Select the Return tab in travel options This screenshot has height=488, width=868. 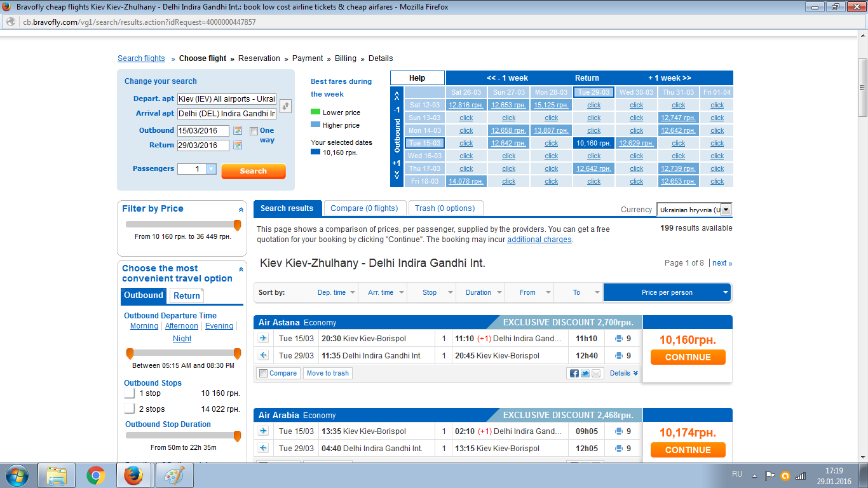pos(187,295)
